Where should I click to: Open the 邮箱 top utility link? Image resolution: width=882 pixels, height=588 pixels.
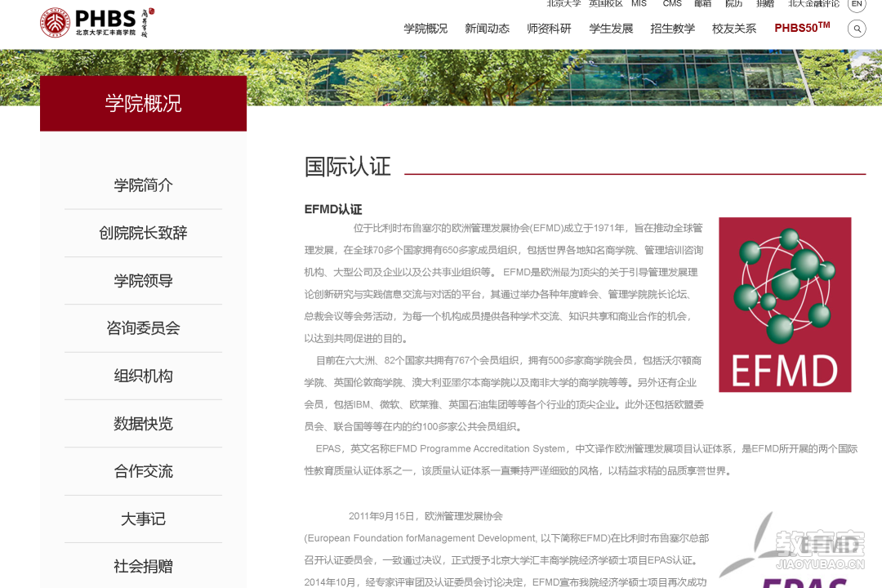tap(702, 3)
